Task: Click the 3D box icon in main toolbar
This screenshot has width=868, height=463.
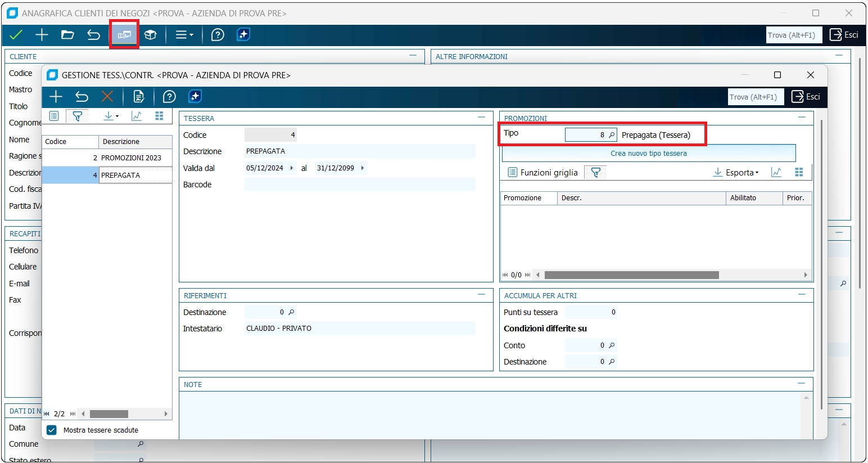Action: (150, 35)
